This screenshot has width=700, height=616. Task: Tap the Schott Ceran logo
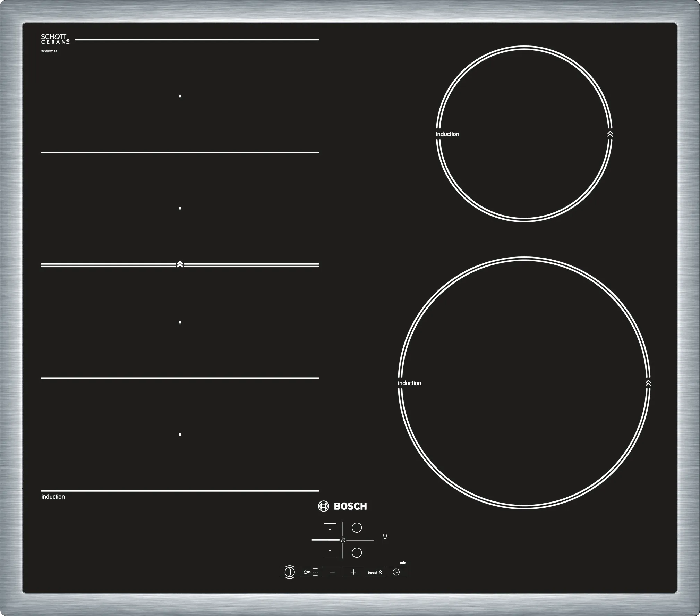click(x=55, y=39)
